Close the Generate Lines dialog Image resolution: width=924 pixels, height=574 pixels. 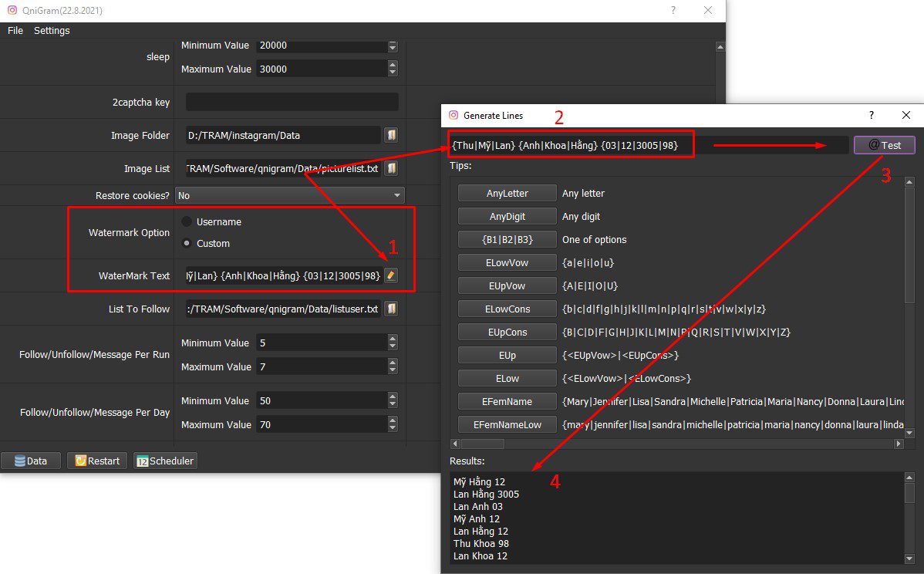(x=906, y=115)
